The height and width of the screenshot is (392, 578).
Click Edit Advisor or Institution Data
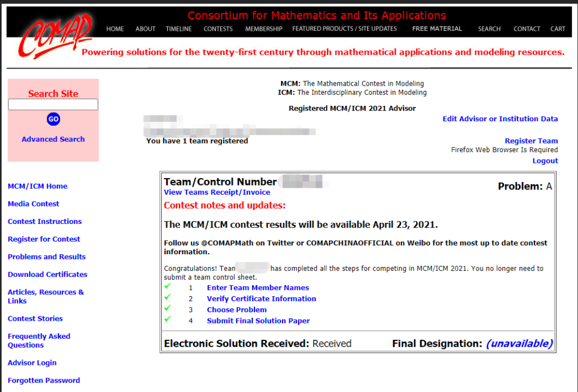coord(500,119)
